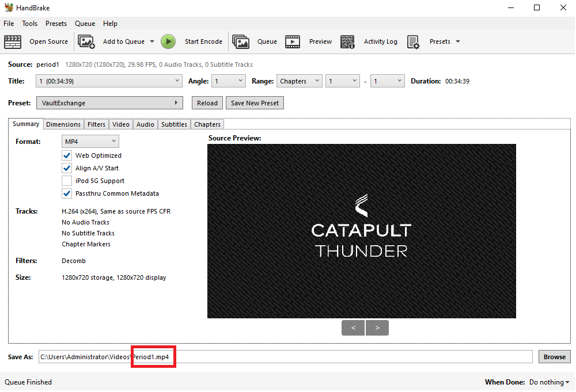Disable the Web Optimized checkbox
This screenshot has width=576, height=392.
67,155
